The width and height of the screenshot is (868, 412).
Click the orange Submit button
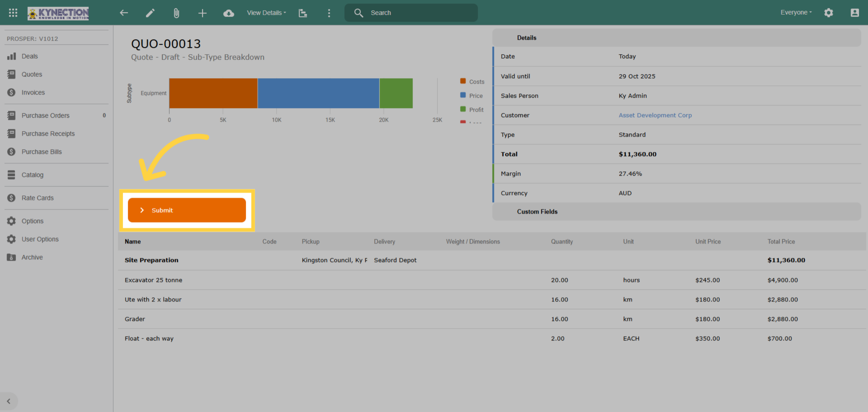187,210
